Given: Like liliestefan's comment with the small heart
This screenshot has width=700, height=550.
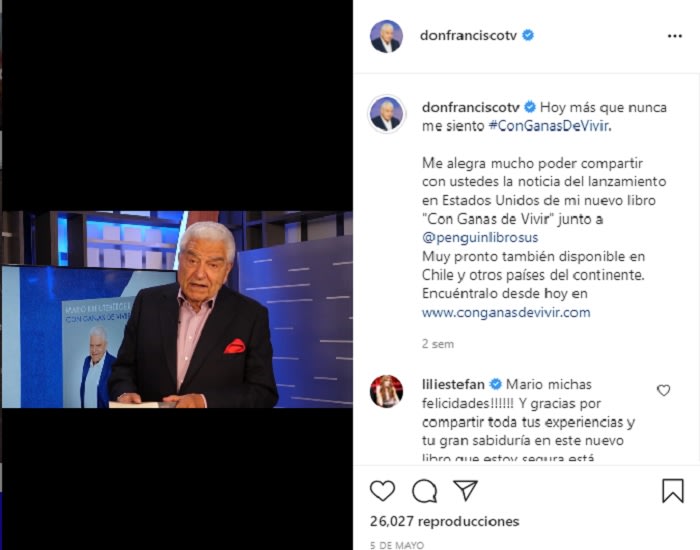Looking at the screenshot, I should pos(664,391).
